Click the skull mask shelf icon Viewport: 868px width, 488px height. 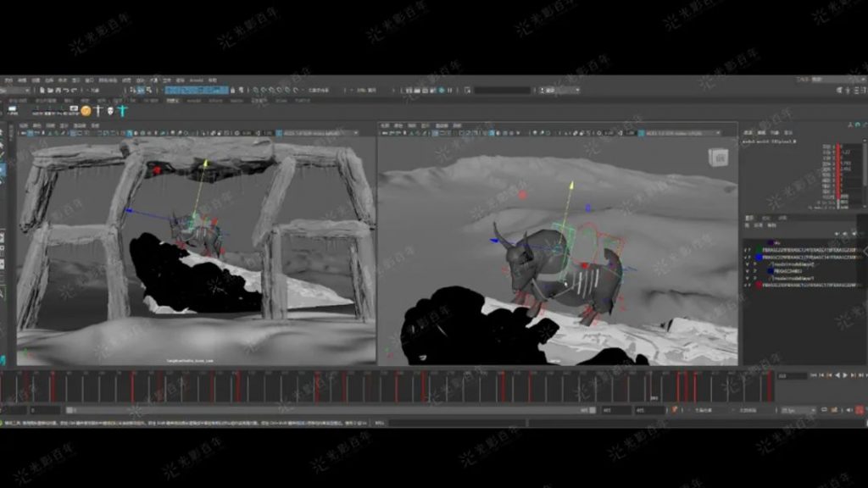[110, 110]
